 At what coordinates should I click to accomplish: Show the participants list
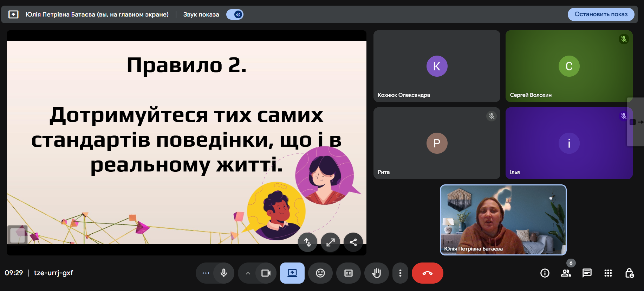(x=566, y=273)
